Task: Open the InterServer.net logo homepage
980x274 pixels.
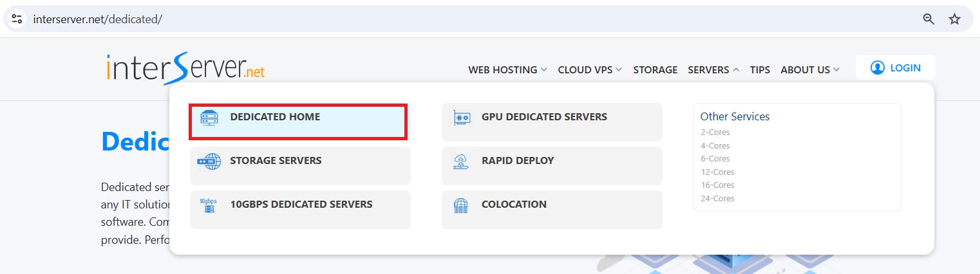Action: [x=185, y=68]
